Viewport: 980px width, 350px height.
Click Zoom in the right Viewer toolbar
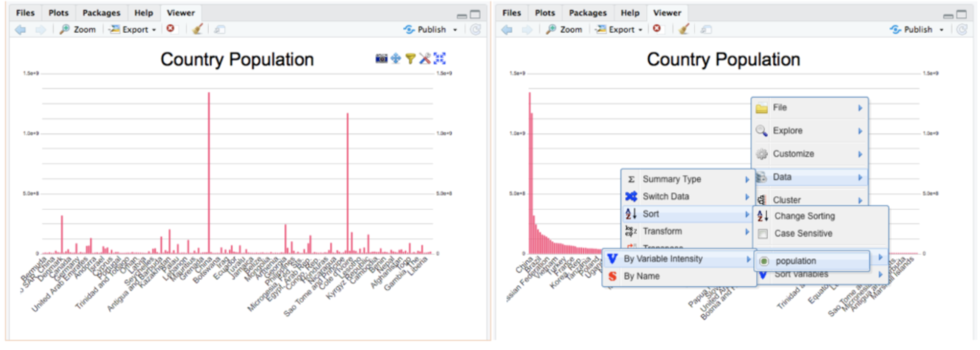pyautogui.click(x=565, y=30)
